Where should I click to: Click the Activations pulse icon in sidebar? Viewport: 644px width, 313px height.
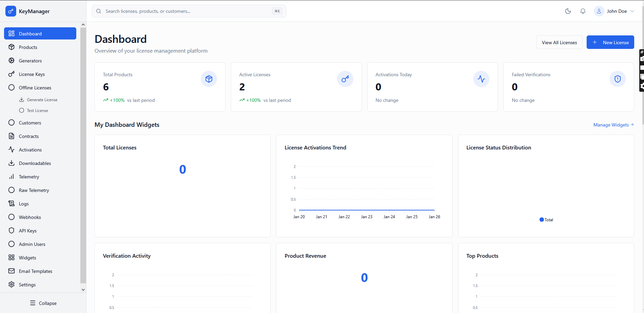point(11,149)
